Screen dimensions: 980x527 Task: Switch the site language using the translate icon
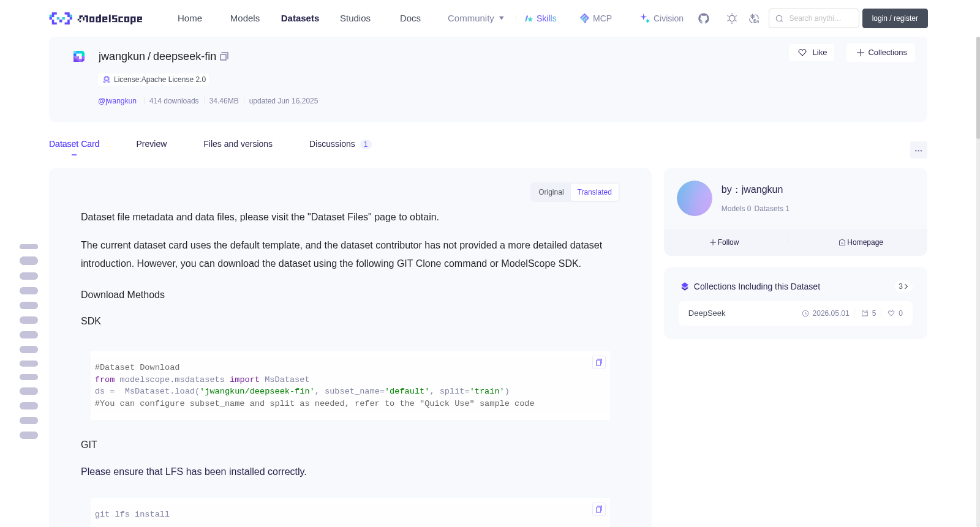click(755, 18)
